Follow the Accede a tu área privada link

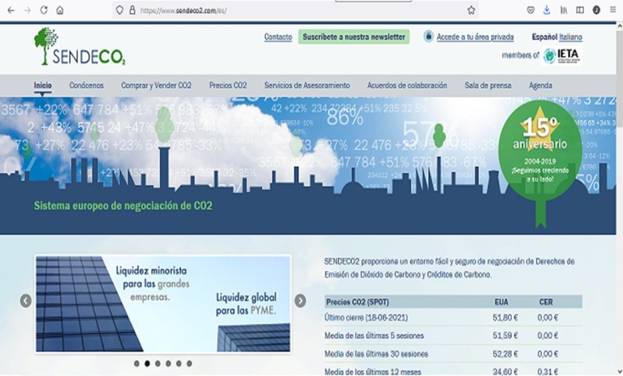click(475, 37)
